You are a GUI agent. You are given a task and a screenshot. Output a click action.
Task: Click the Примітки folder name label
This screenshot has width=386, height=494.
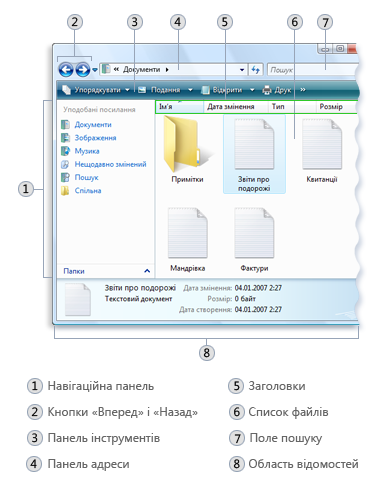click(187, 180)
